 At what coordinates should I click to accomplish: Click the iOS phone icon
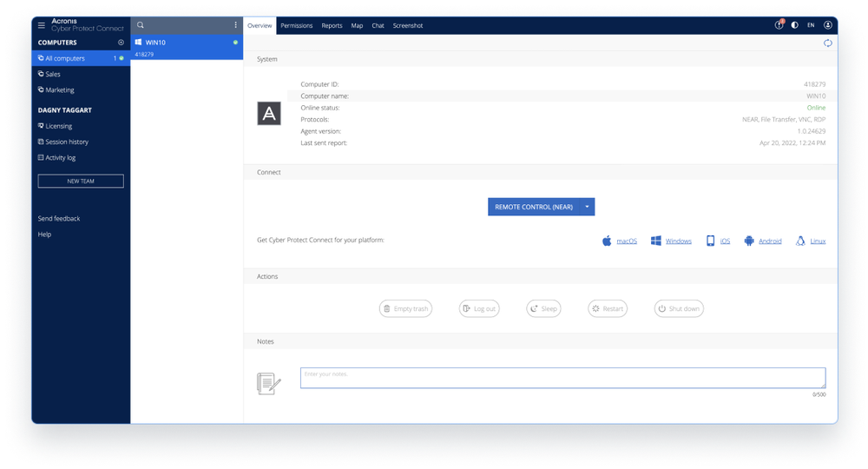710,241
